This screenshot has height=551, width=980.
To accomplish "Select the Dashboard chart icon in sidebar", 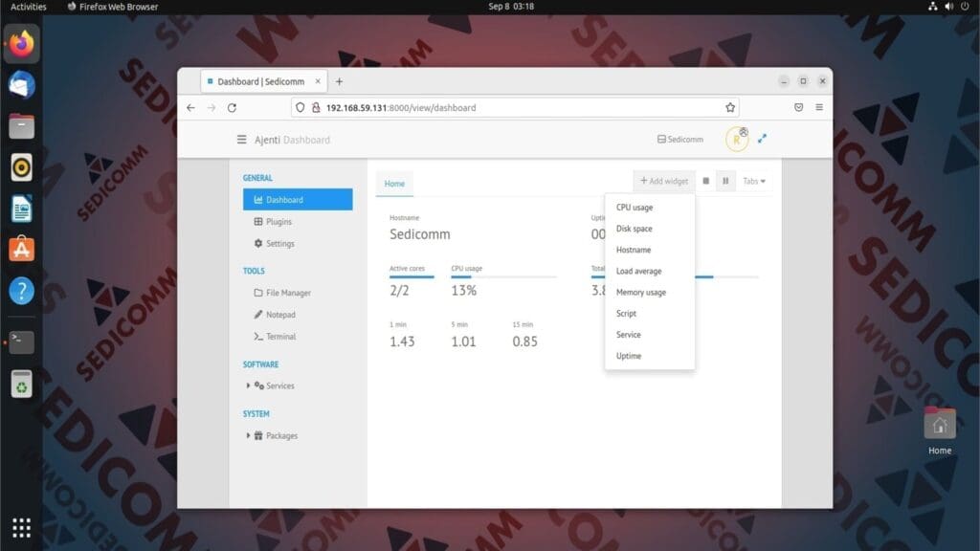I will (256, 199).
